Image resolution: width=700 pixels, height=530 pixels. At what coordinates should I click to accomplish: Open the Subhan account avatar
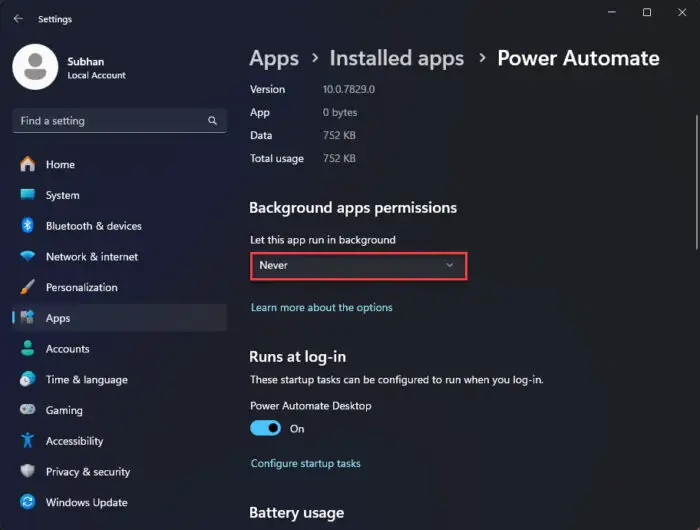click(x=35, y=67)
